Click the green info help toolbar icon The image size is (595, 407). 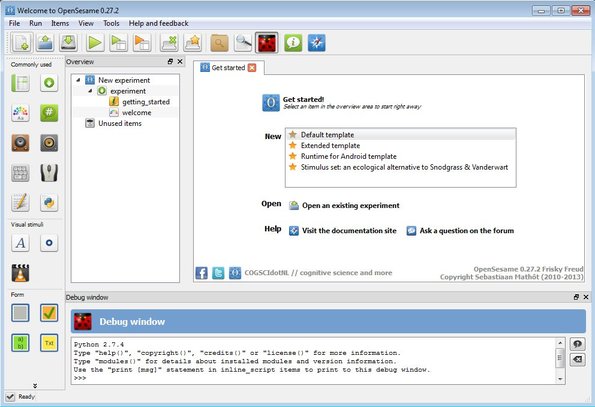(293, 42)
